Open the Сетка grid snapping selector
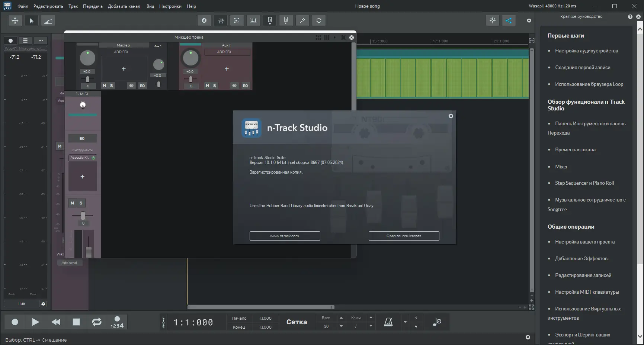The image size is (644, 345). 297,322
